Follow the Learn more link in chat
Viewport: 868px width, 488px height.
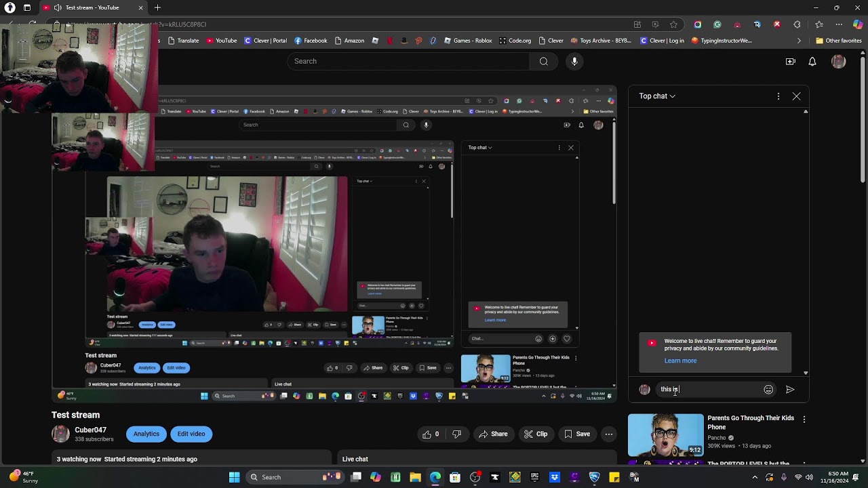click(680, 361)
